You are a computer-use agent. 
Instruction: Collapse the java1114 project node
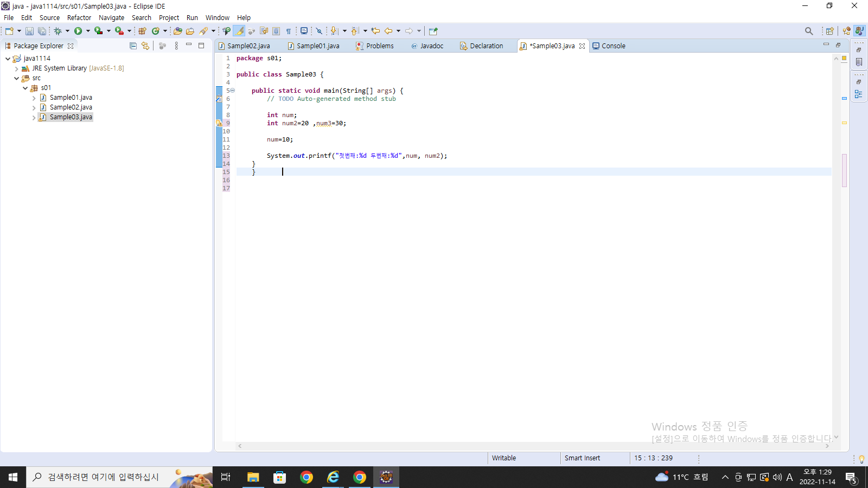coord(8,59)
